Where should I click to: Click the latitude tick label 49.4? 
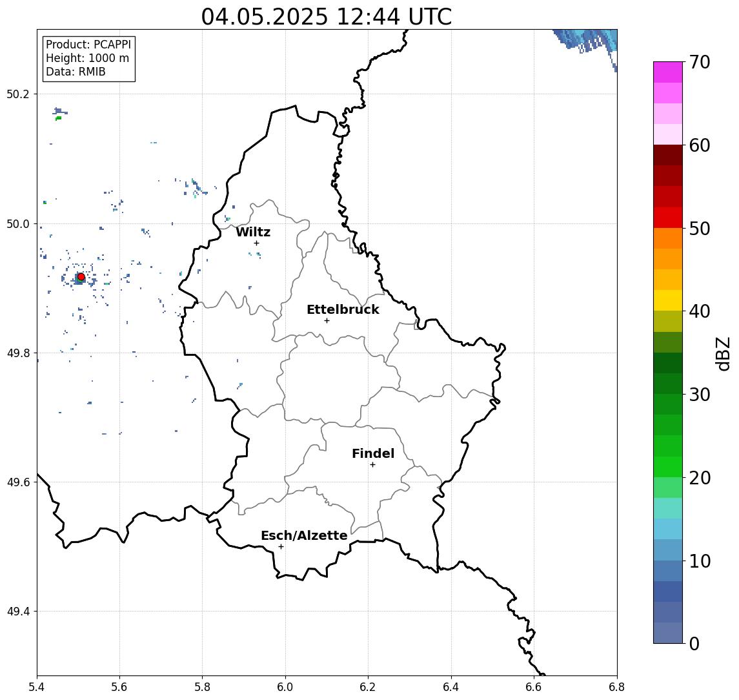click(x=18, y=612)
